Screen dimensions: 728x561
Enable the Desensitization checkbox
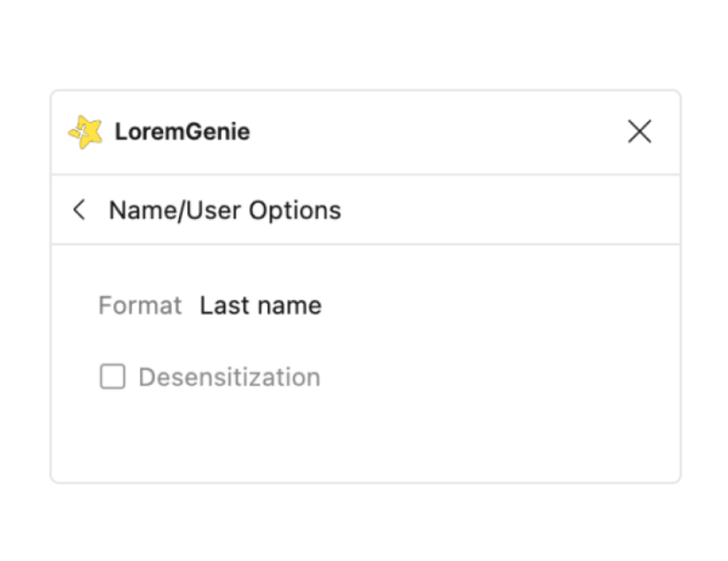tap(113, 377)
